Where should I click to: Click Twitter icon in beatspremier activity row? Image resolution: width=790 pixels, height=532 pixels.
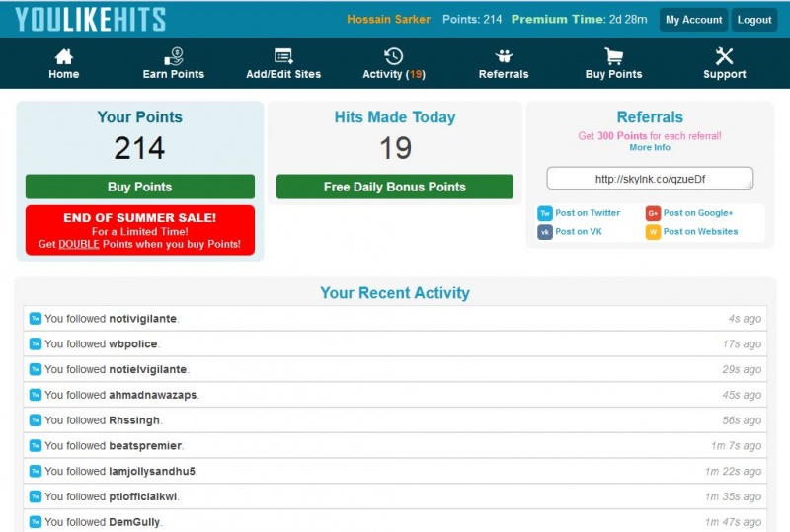[x=36, y=446]
